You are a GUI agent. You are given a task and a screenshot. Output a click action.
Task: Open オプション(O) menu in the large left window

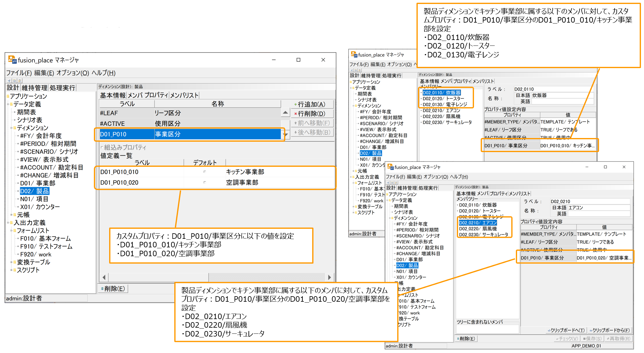(73, 73)
